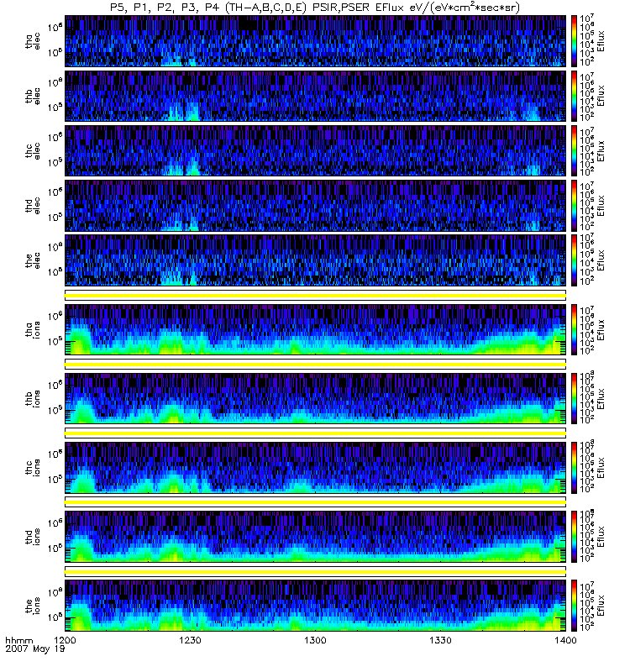This screenshot has height=672, width=630.
Task: Click the color bar beside tha elec panel
Action: 575,41
